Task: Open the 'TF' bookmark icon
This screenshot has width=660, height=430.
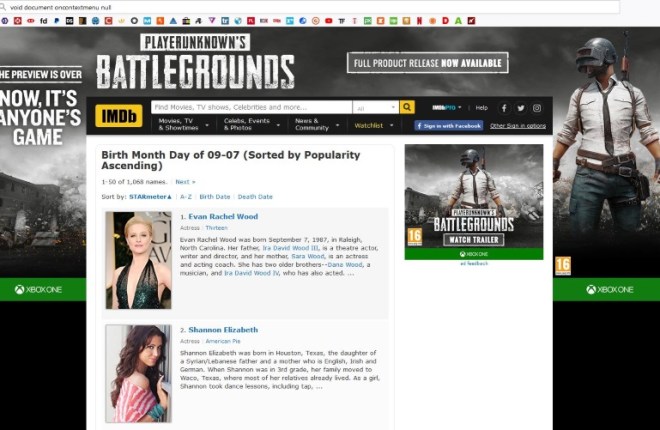Action: coord(341,21)
